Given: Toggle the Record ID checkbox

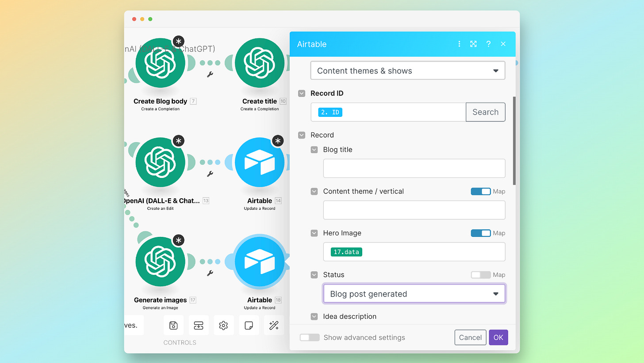Looking at the screenshot, I should pyautogui.click(x=302, y=93).
